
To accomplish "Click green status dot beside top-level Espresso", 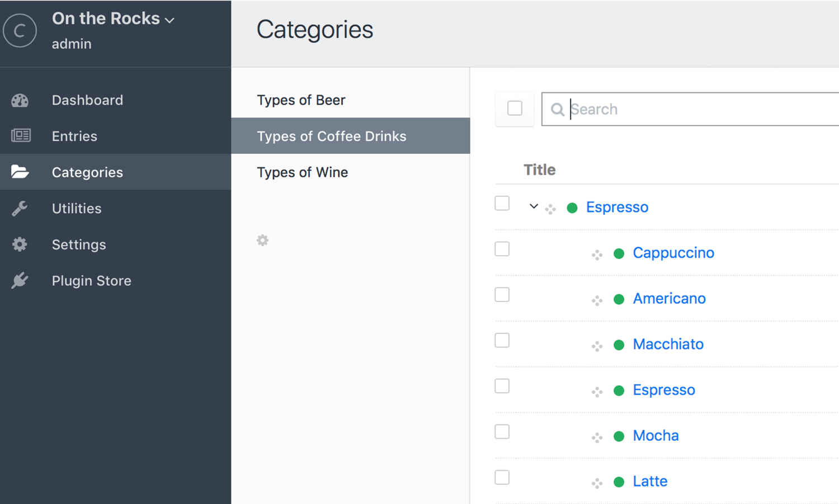I will [572, 208].
